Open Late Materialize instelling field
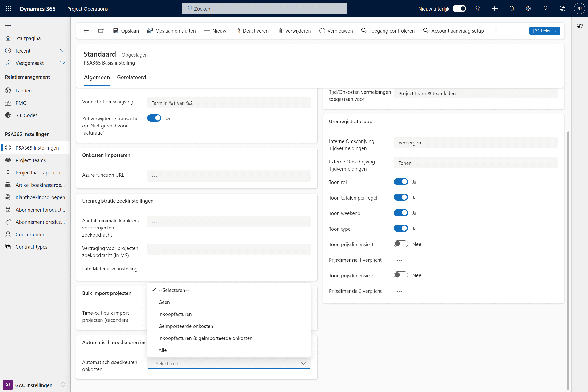Viewport: 588px width, 392px height. point(229,269)
